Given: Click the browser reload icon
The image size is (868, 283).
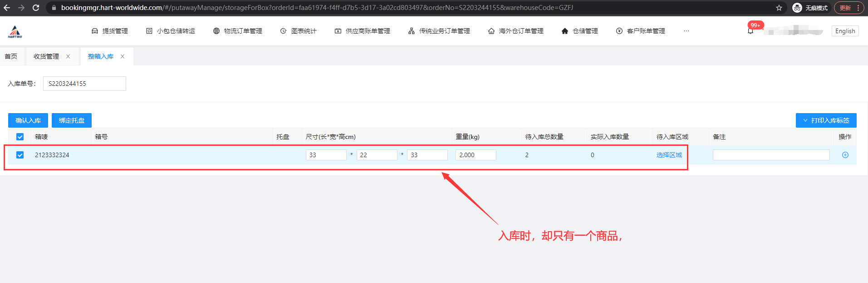Looking at the screenshot, I should tap(36, 8).
